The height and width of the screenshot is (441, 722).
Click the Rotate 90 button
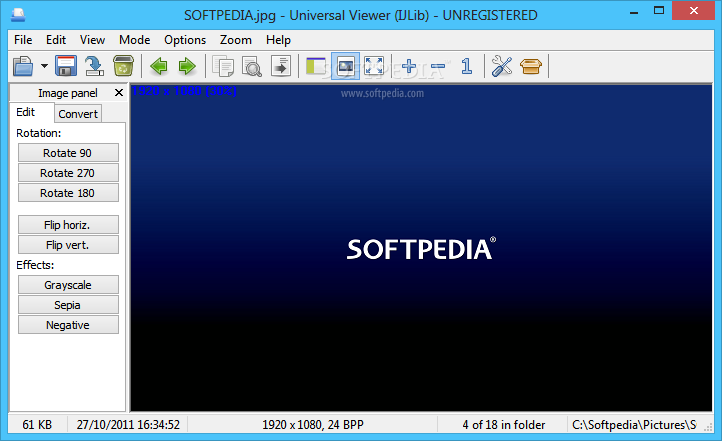point(68,153)
